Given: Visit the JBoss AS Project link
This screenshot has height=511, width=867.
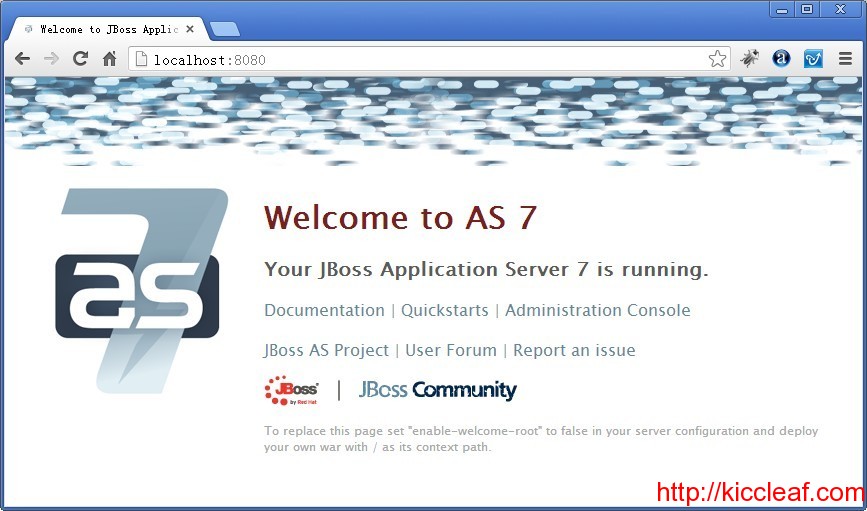Looking at the screenshot, I should pyautogui.click(x=326, y=351).
